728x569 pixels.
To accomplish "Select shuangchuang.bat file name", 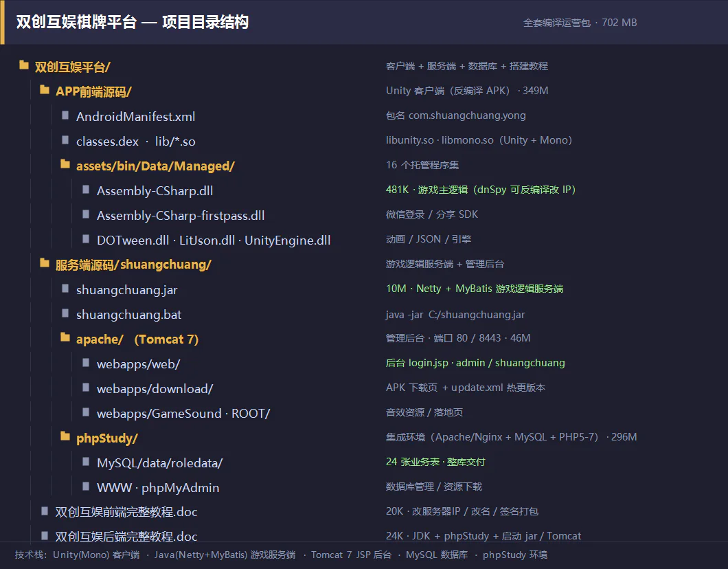I will tap(128, 315).
